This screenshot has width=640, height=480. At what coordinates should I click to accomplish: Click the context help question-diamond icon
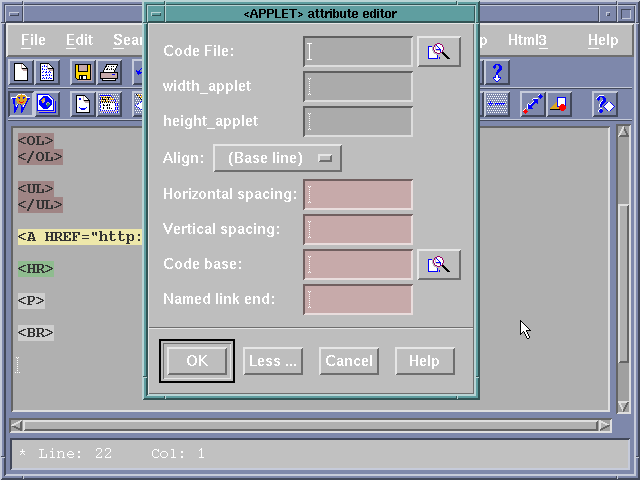[604, 104]
